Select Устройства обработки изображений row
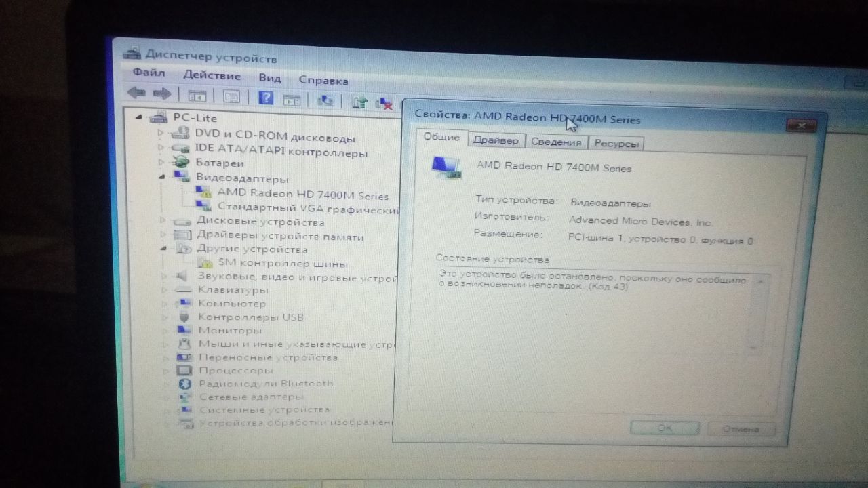This screenshot has height=488, width=868. [x=296, y=424]
